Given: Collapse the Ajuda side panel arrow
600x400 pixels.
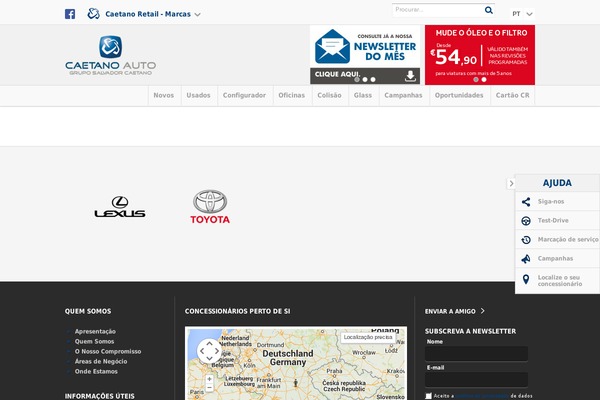Looking at the screenshot, I should (x=511, y=184).
